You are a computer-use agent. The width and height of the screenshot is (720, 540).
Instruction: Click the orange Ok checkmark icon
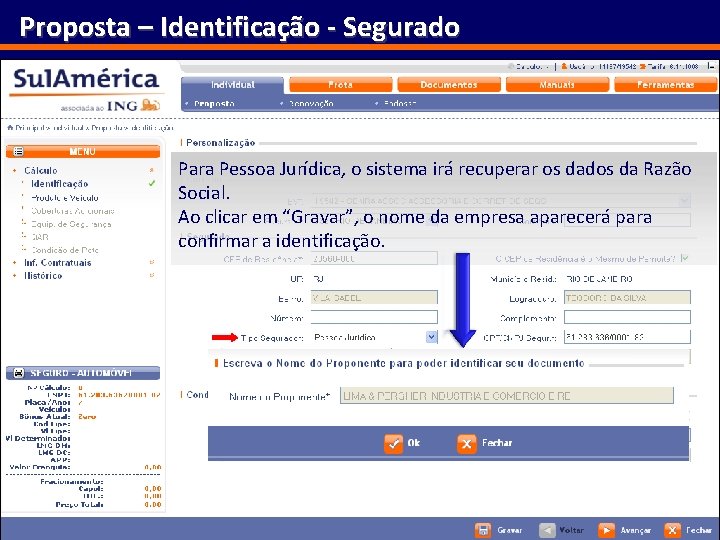394,444
